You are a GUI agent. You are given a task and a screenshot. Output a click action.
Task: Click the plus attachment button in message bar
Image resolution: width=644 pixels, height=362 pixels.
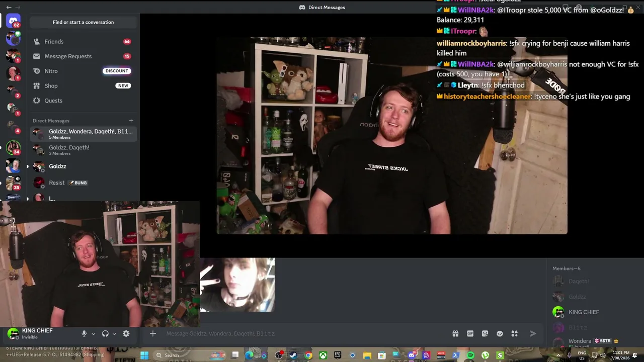pyautogui.click(x=153, y=333)
